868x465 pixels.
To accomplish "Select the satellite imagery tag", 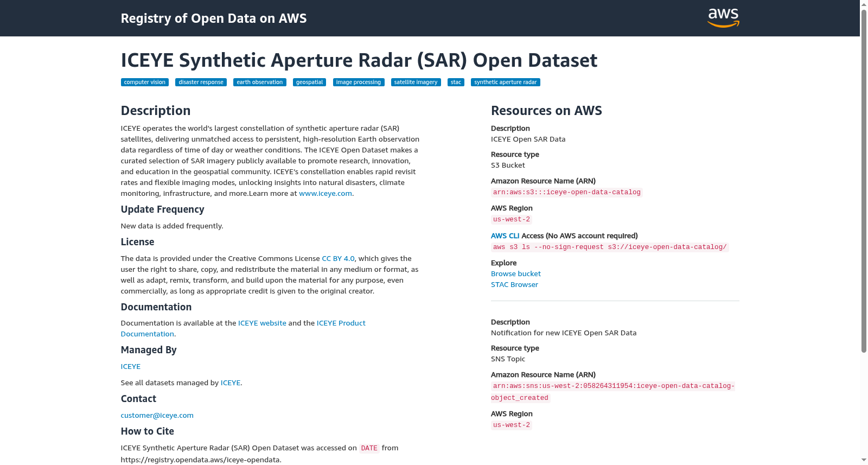I will [x=416, y=82].
